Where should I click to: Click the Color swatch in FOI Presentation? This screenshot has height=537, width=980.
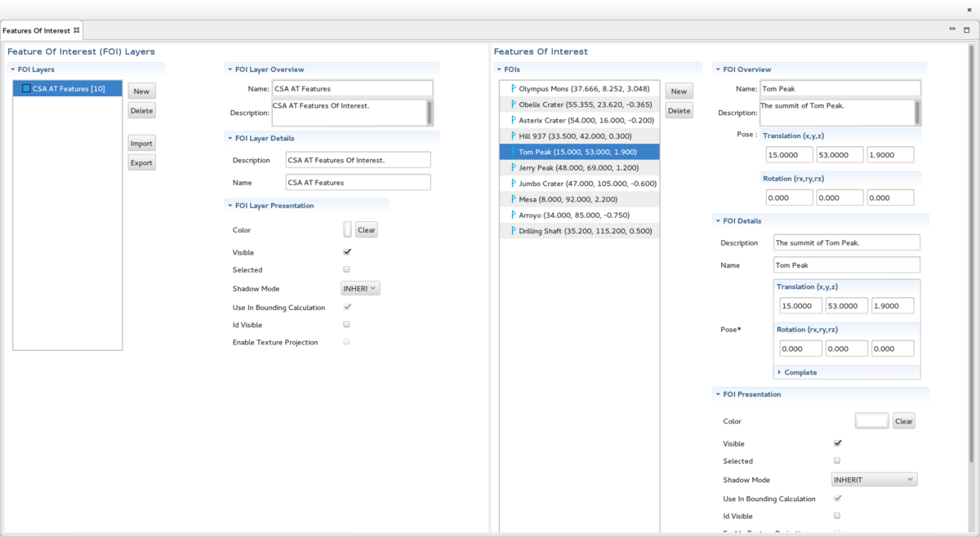871,420
